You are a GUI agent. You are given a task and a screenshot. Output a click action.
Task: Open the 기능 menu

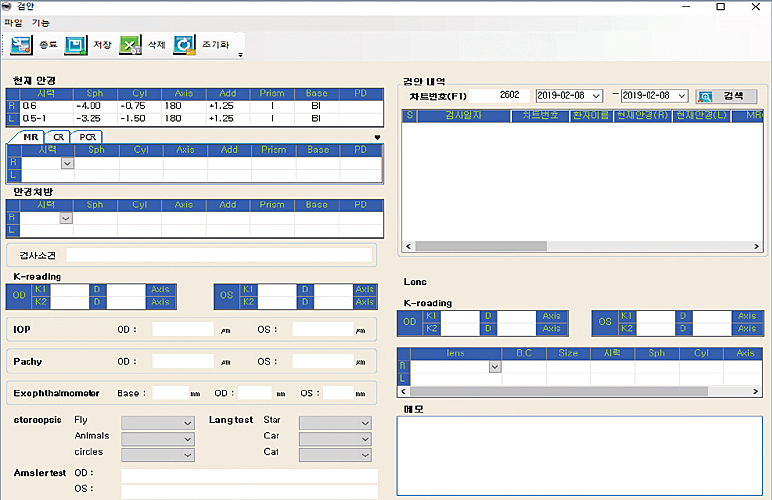[41, 23]
